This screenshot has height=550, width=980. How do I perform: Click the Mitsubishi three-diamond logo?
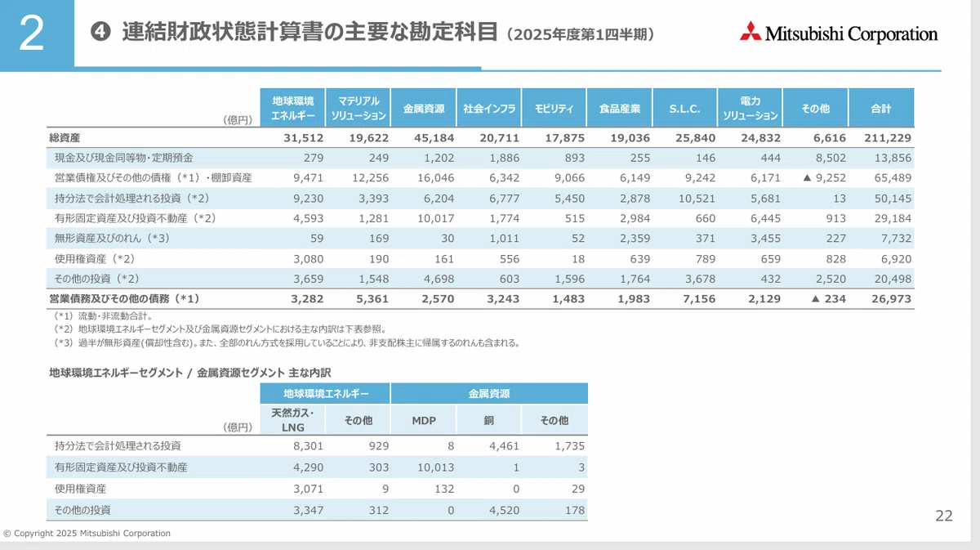[751, 31]
